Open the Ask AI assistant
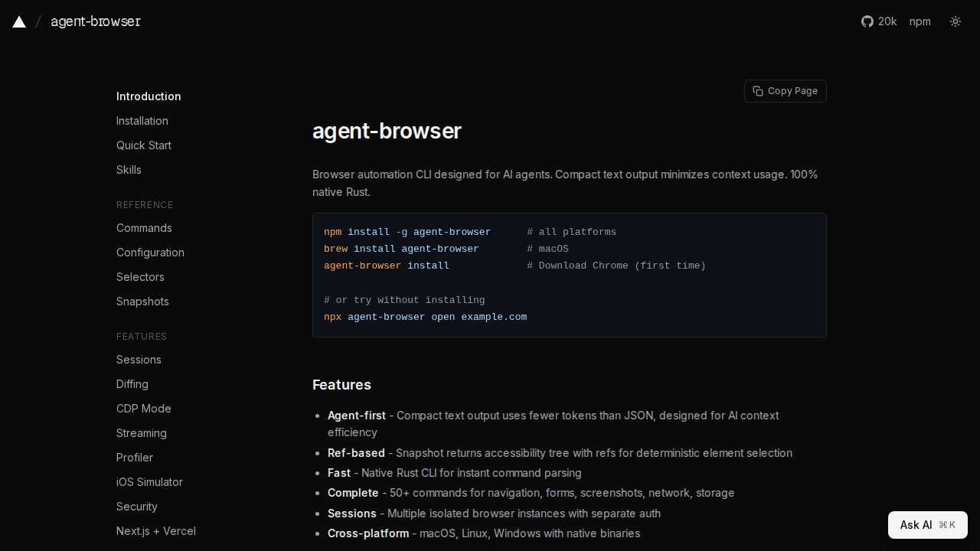The image size is (980, 551). 927,525
